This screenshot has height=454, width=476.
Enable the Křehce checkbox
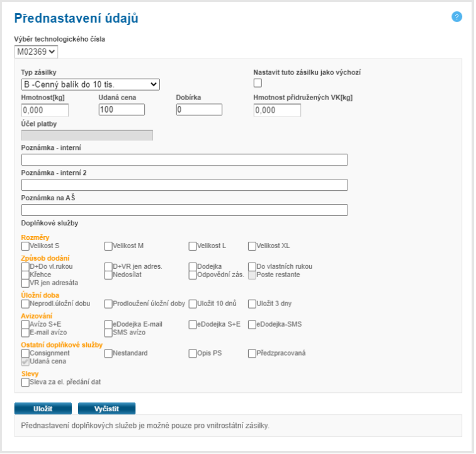(x=25, y=275)
